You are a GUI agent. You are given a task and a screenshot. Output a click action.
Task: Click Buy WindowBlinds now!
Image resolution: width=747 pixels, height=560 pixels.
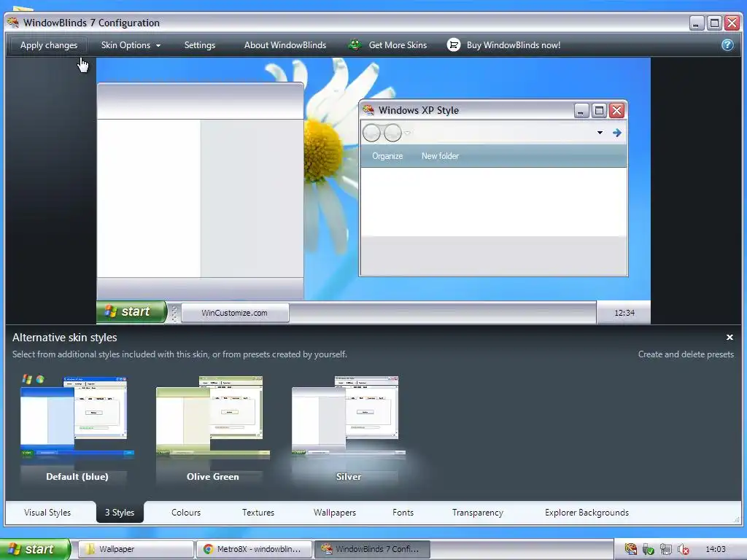[x=514, y=45]
